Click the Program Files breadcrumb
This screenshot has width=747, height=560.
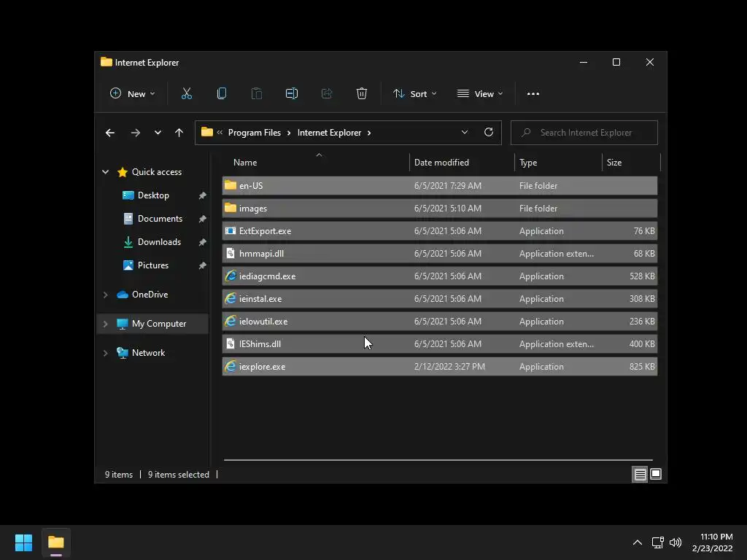point(255,133)
